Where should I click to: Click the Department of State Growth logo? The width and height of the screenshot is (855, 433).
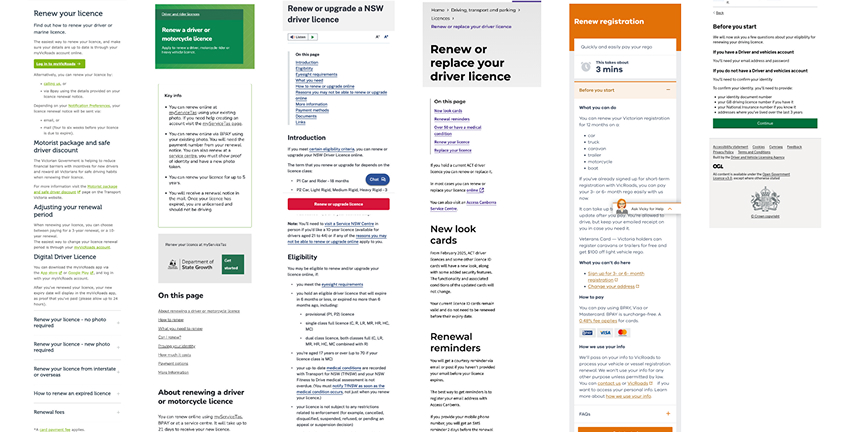pos(191,264)
